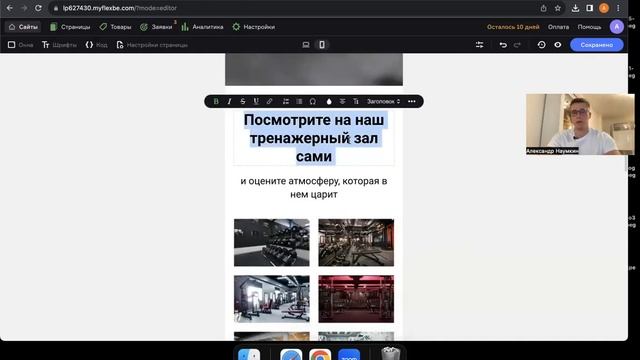This screenshot has width=640, height=360.
Task: Open browser downloads
Action: pyautogui.click(x=575, y=8)
